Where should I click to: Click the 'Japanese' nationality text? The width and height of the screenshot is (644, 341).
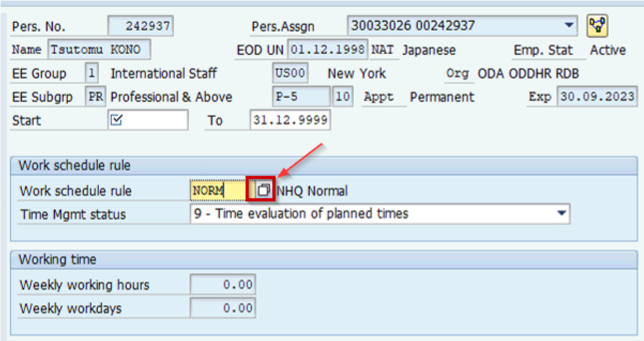(429, 50)
